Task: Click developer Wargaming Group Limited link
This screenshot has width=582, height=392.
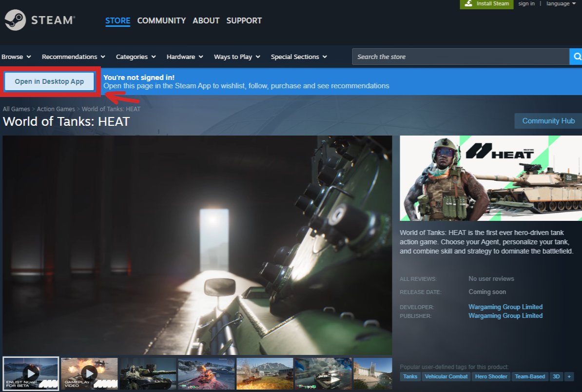Action: coord(505,307)
